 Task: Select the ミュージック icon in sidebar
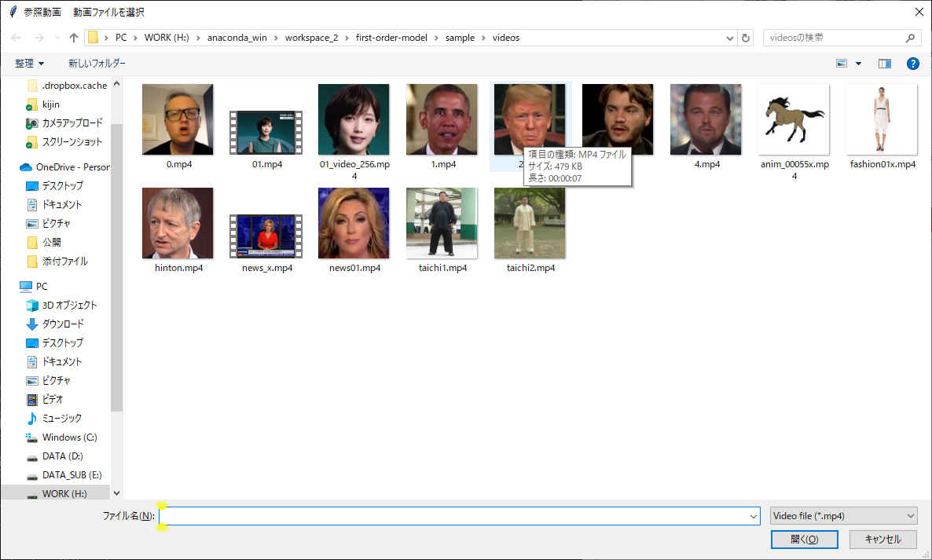click(x=32, y=418)
